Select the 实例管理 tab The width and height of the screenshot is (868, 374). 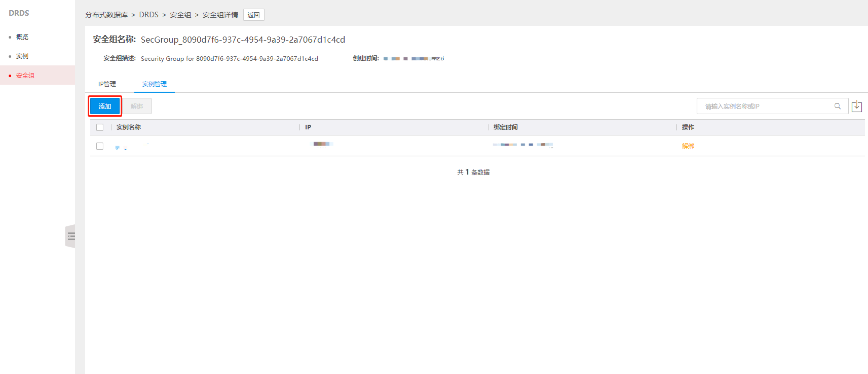[x=154, y=84]
